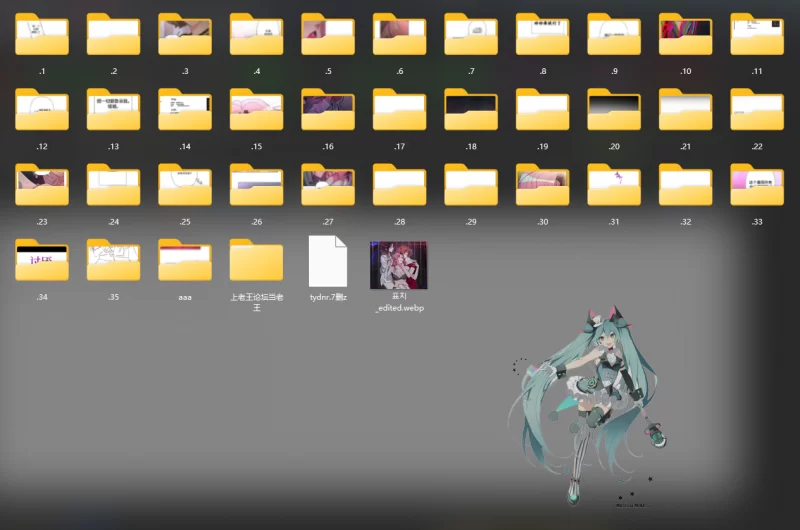Select the label ".33"
Screen dimensions: 800x530
pos(757,222)
